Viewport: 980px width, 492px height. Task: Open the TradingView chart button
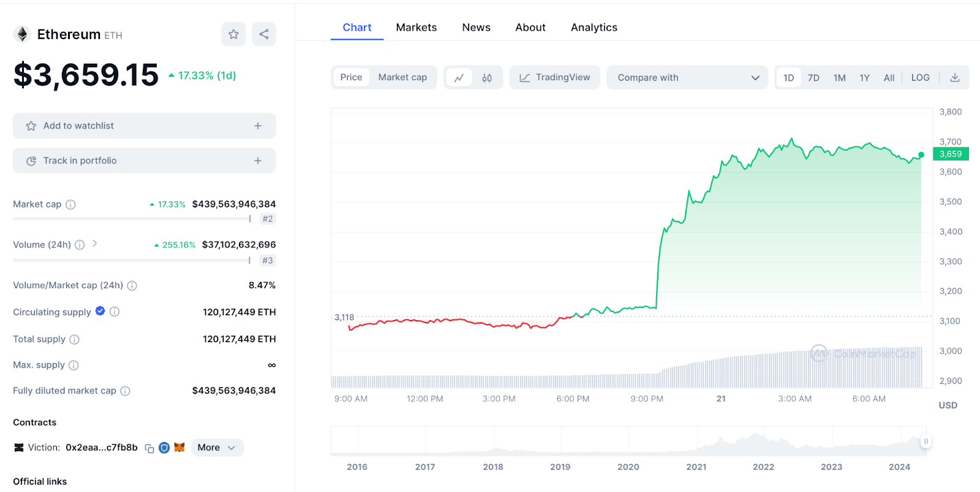[555, 78]
